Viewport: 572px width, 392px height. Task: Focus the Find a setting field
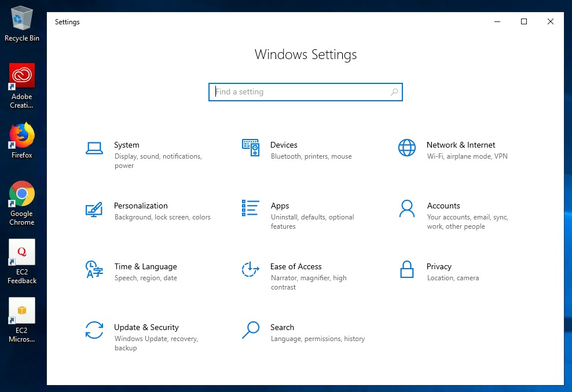(x=306, y=92)
